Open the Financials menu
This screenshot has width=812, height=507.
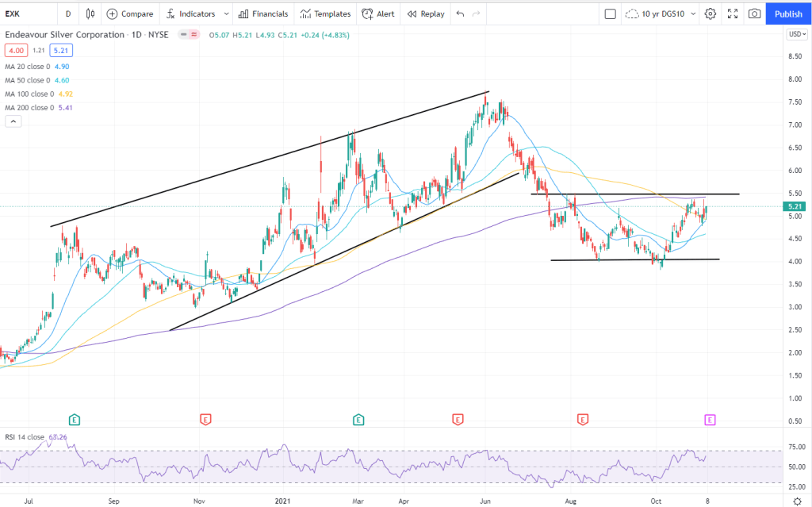point(263,13)
